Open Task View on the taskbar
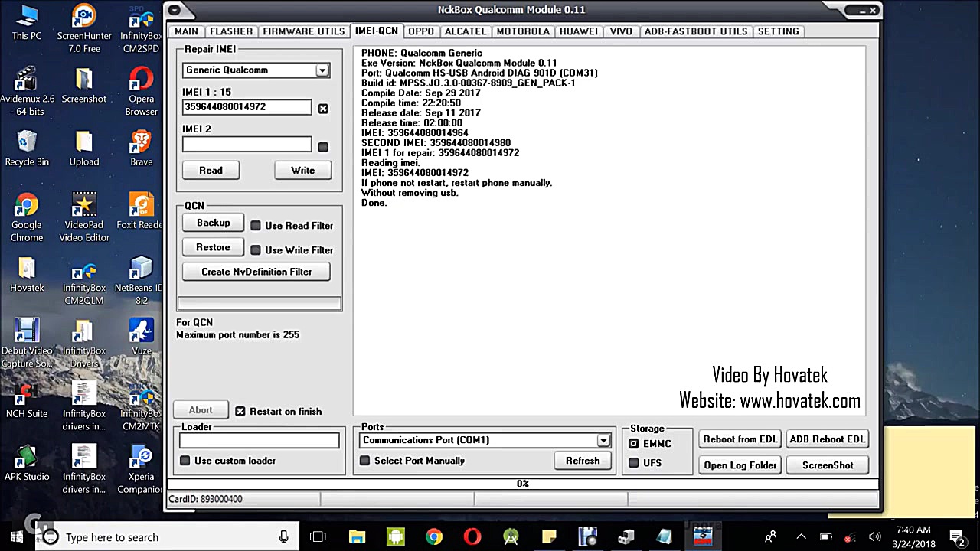This screenshot has width=980, height=551. click(318, 537)
